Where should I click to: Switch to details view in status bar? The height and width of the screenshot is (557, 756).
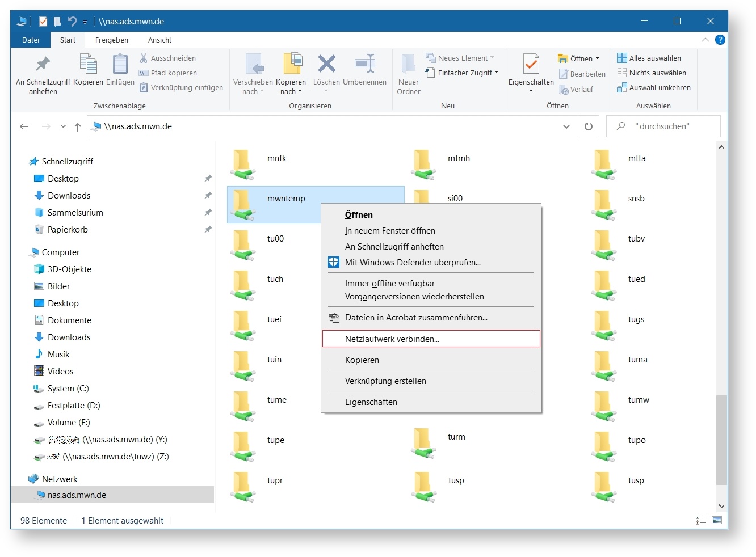pyautogui.click(x=701, y=520)
